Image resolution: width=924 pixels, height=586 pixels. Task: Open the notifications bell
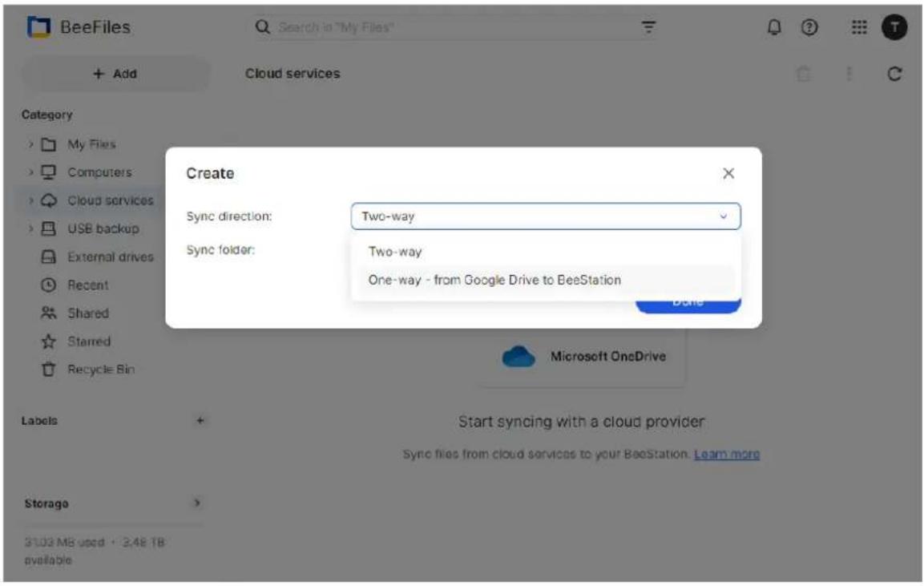pyautogui.click(x=773, y=27)
